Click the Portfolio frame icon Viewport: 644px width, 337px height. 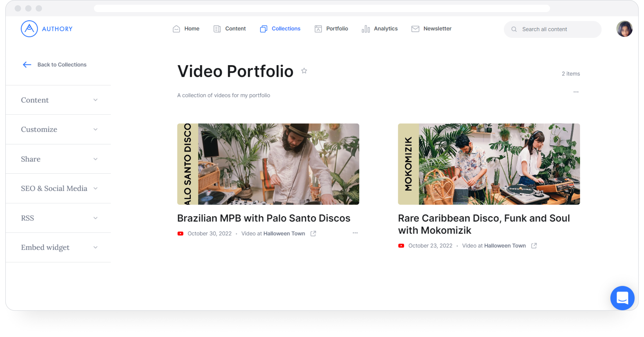318,29
